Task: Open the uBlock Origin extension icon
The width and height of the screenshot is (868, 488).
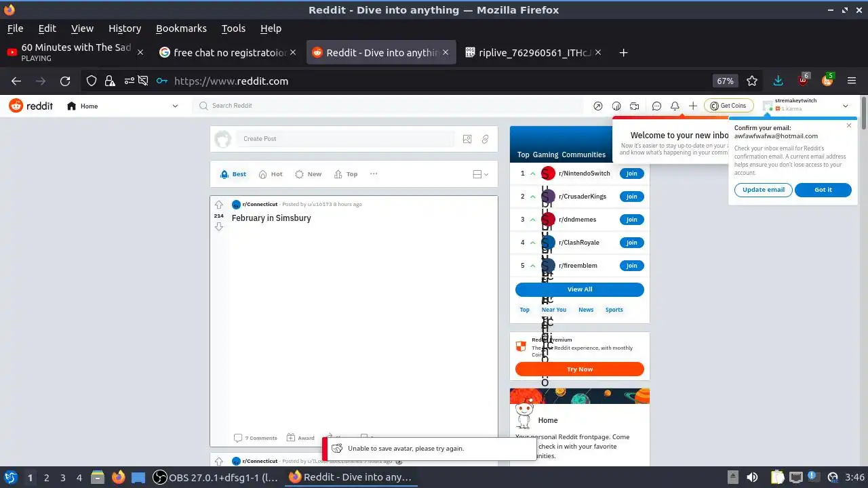Action: [804, 81]
